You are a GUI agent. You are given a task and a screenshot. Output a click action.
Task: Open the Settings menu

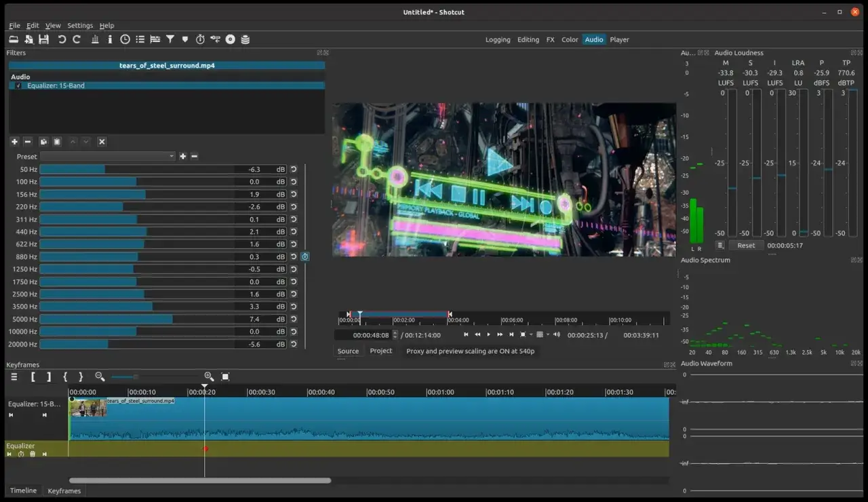pos(79,25)
